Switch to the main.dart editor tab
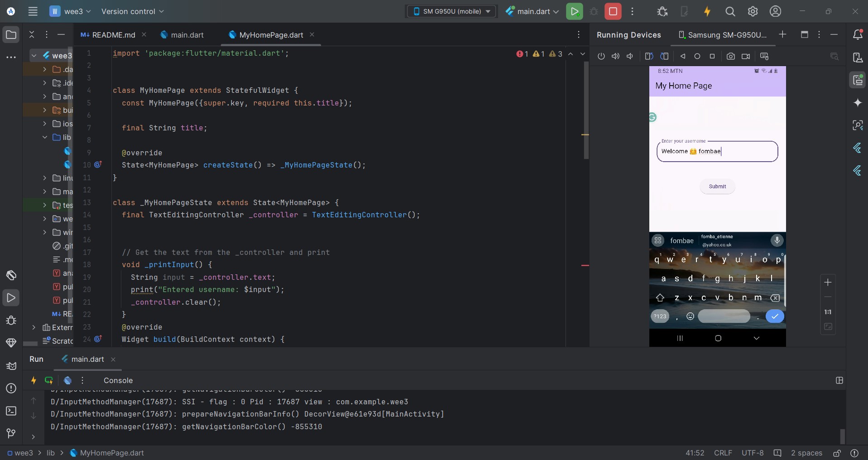The width and height of the screenshot is (868, 460). pyautogui.click(x=182, y=35)
